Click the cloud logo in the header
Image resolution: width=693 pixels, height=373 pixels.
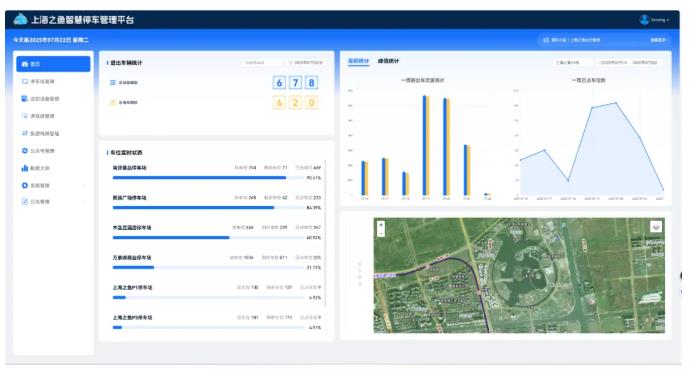click(20, 19)
